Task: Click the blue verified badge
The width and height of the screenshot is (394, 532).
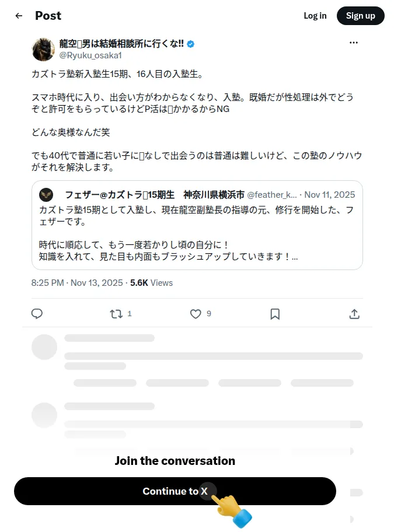Action: pos(191,44)
